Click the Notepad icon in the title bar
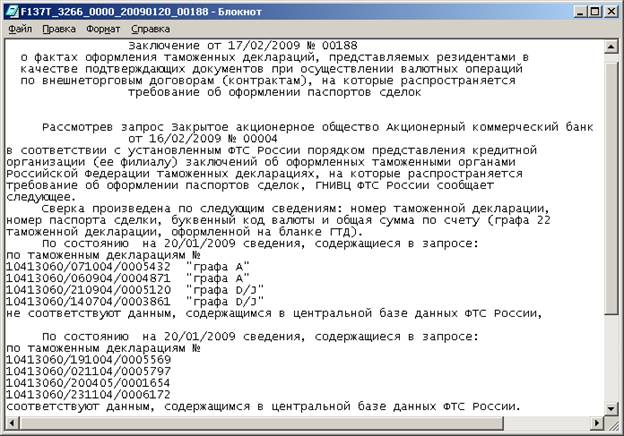Image resolution: width=624 pixels, height=436 pixels. point(12,11)
